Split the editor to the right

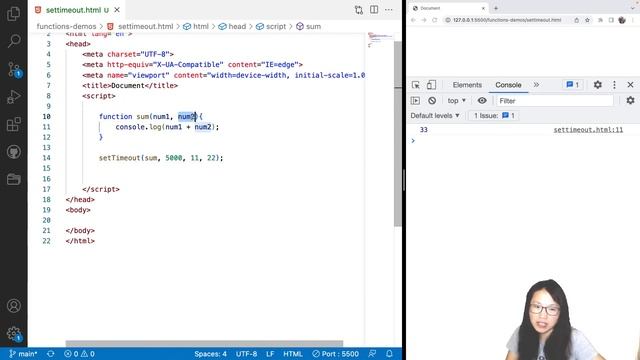pyautogui.click(x=374, y=10)
